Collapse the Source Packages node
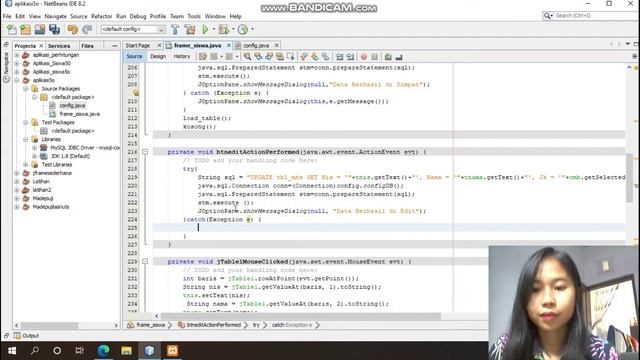Viewport: 640px width, 360px height. click(26, 89)
